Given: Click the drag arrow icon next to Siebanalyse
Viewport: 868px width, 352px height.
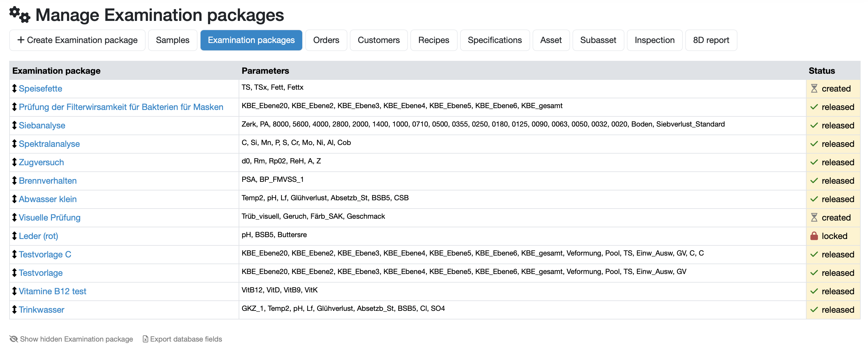Looking at the screenshot, I should click(x=14, y=125).
